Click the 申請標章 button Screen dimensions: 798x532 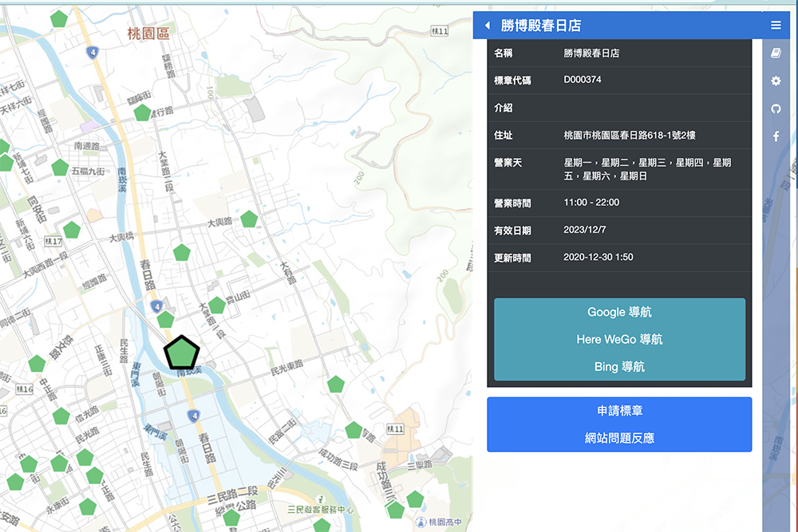[619, 411]
